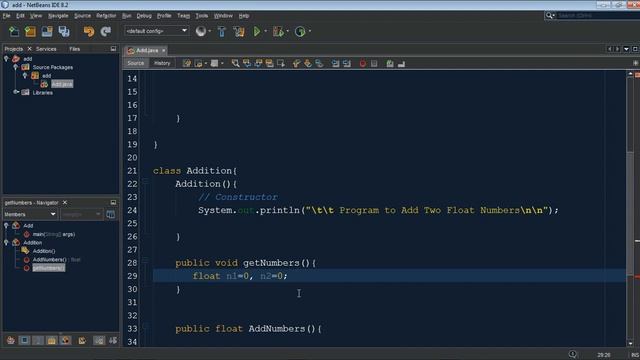The width and height of the screenshot is (640, 360).
Task: Minimize the Projects panel with its window icon
Action: pos(113,49)
